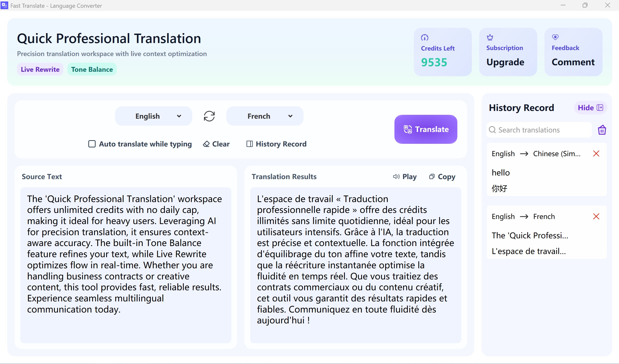Viewport: 619px width, 364px height.
Task: Click the speaker Play icon
Action: point(396,177)
